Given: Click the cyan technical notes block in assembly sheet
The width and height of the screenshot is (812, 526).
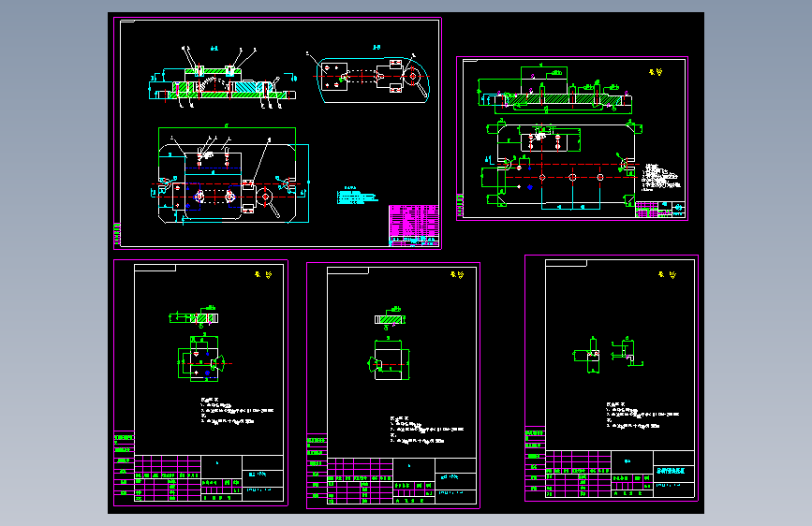Looking at the screenshot, I should 357,196.
